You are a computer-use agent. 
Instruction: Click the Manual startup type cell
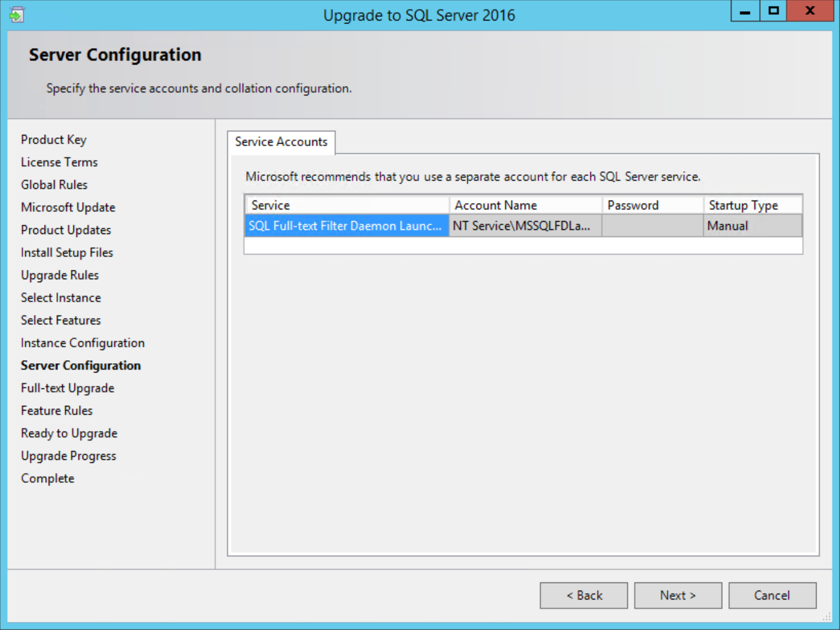coord(753,226)
